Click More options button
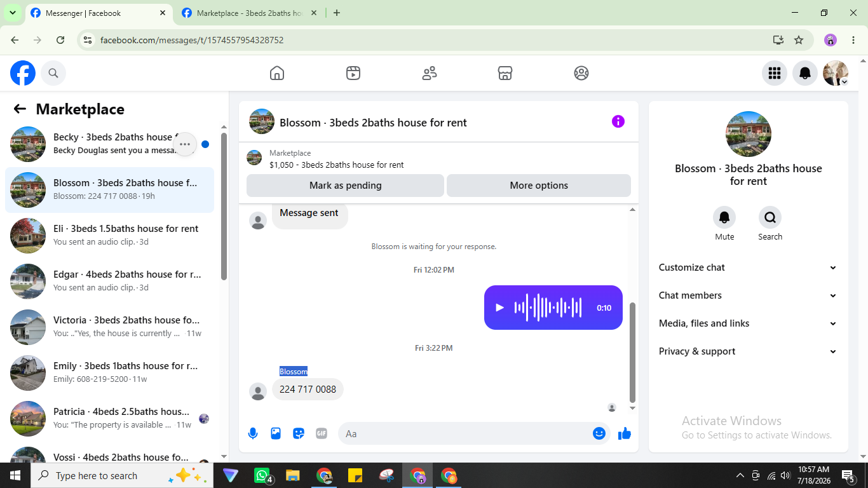The image size is (868, 488). (x=539, y=186)
